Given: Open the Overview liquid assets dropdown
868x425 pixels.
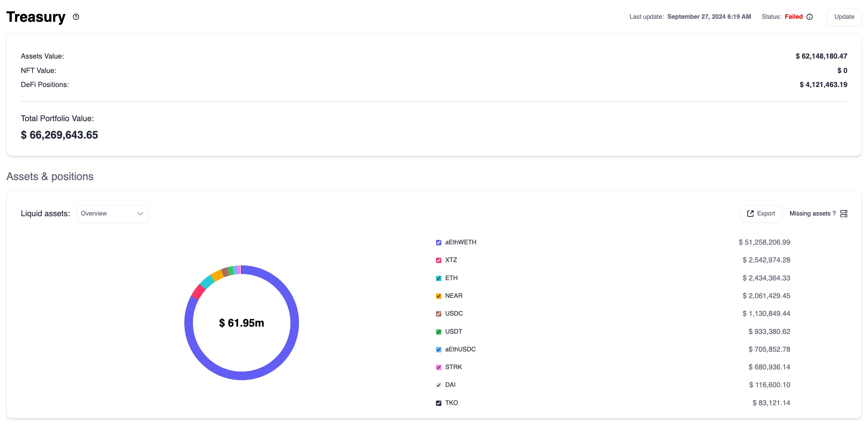Looking at the screenshot, I should coord(112,214).
